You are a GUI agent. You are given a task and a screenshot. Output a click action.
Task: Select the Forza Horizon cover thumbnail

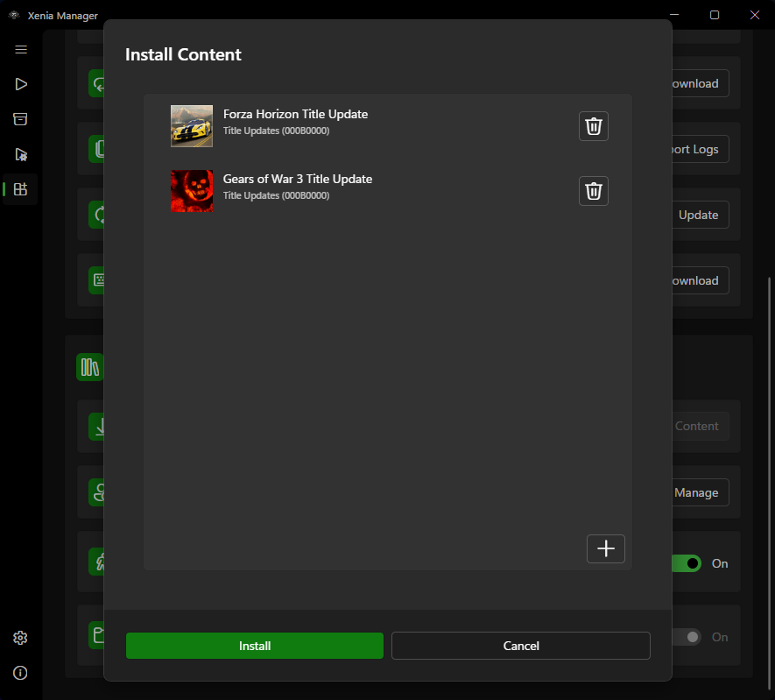coord(191,125)
